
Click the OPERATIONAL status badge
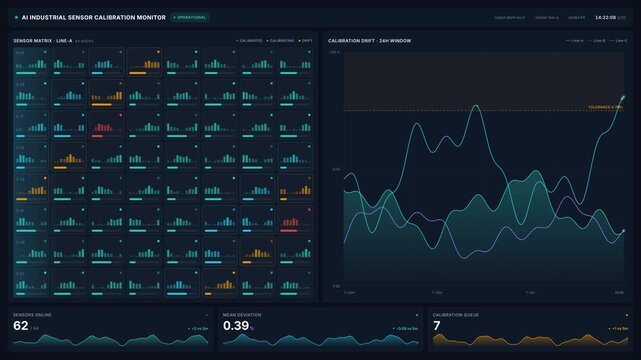point(190,18)
